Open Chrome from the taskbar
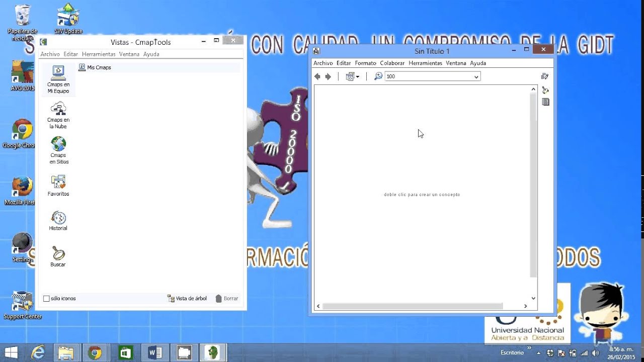644x362 pixels. click(x=94, y=352)
